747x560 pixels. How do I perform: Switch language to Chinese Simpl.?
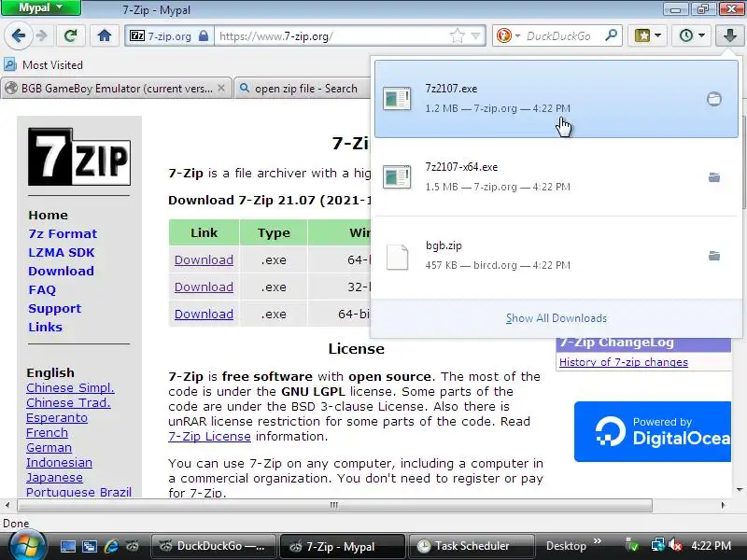[71, 387]
